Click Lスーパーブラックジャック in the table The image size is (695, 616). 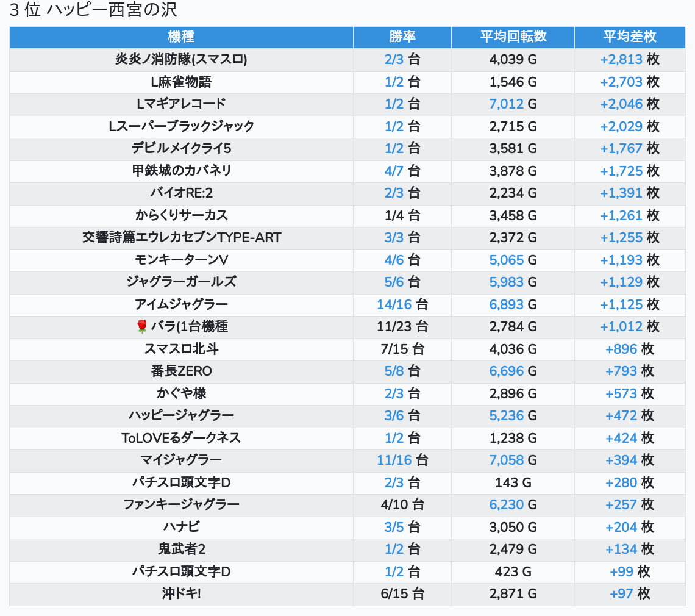click(x=181, y=126)
